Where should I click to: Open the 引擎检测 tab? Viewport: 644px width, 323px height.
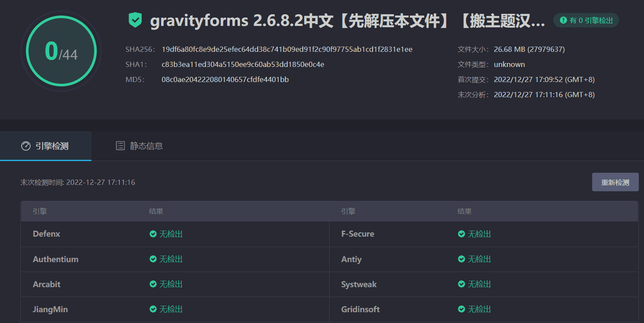[46, 146]
